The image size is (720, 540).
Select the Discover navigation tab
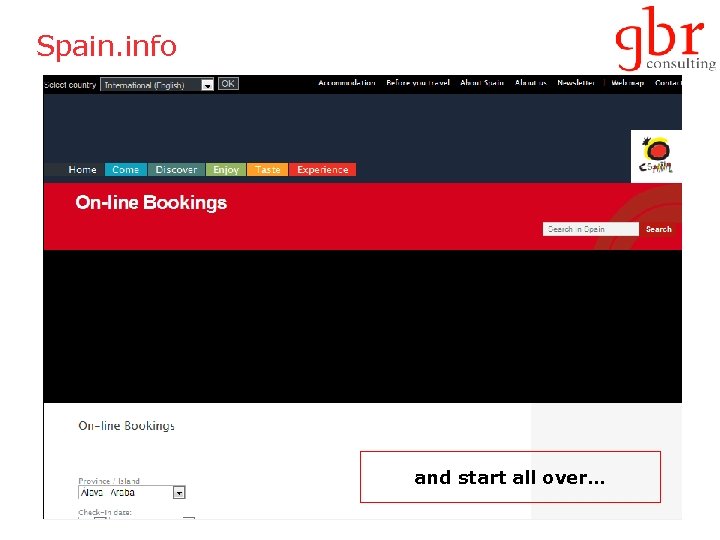[x=176, y=169]
